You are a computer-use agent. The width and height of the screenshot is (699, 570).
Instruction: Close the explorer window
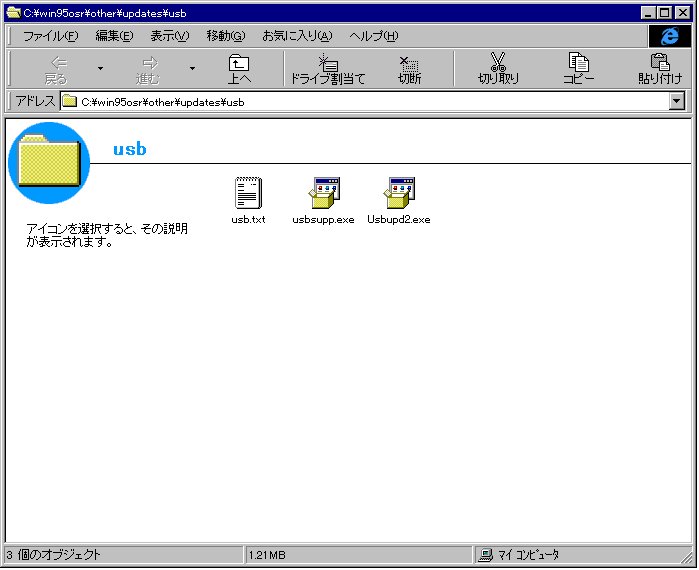[683, 12]
